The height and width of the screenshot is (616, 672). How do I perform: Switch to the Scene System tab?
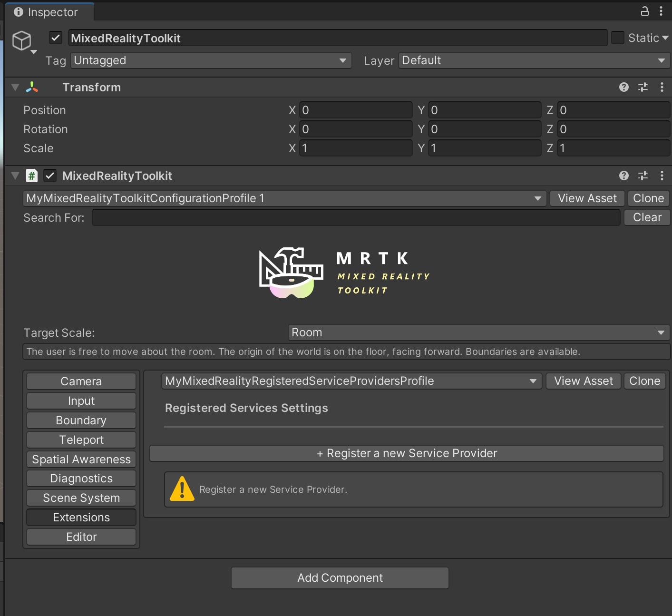point(81,498)
